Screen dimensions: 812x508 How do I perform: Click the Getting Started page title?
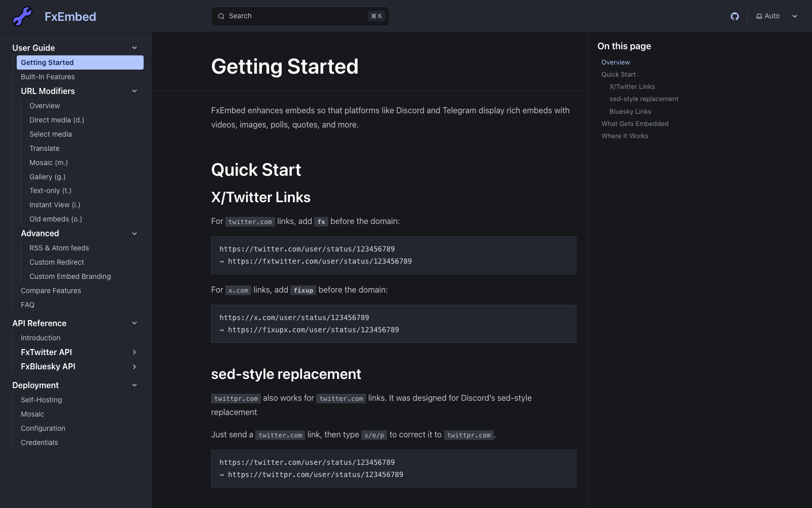coord(285,67)
